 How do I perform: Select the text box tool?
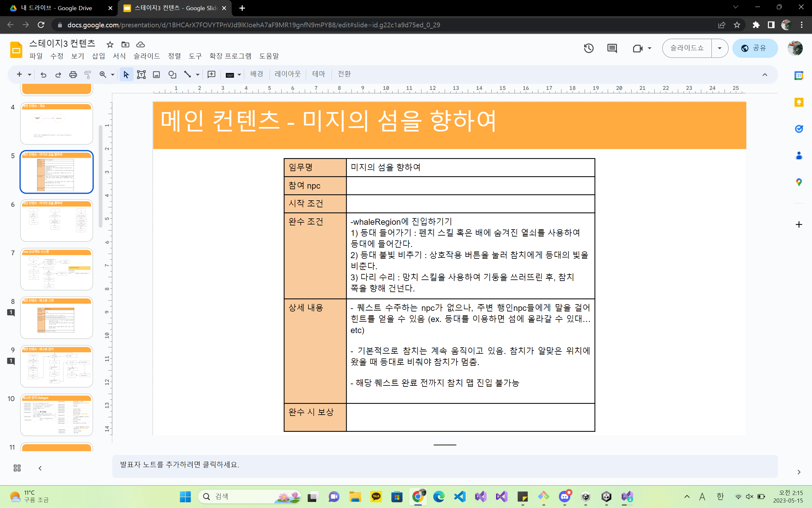(x=141, y=75)
